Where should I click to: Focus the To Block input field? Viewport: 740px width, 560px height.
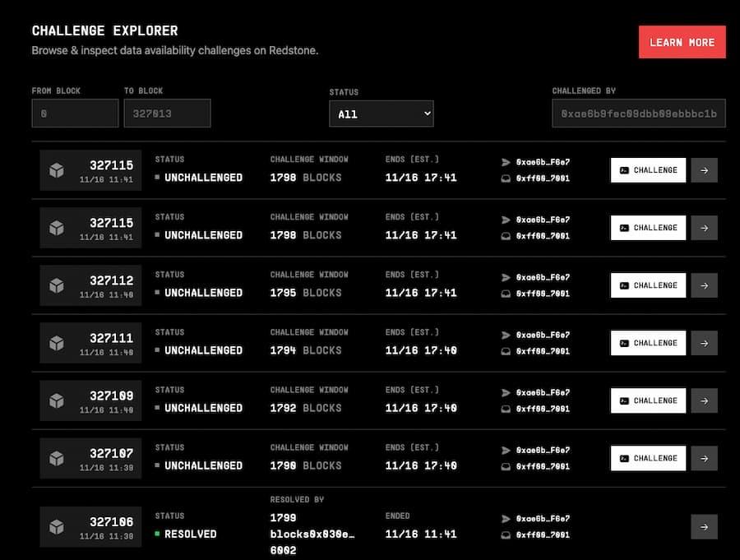(x=167, y=113)
